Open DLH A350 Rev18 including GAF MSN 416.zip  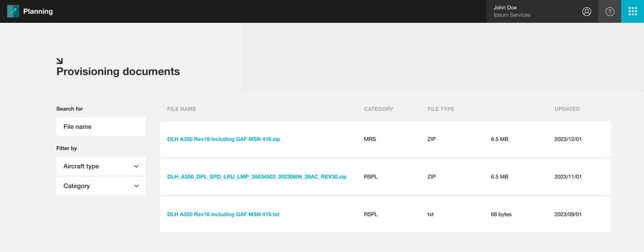[x=223, y=139]
